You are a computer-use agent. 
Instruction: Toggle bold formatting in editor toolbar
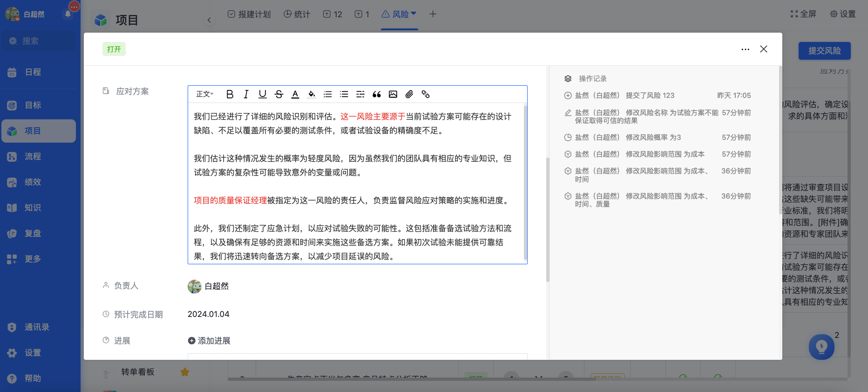pyautogui.click(x=230, y=94)
